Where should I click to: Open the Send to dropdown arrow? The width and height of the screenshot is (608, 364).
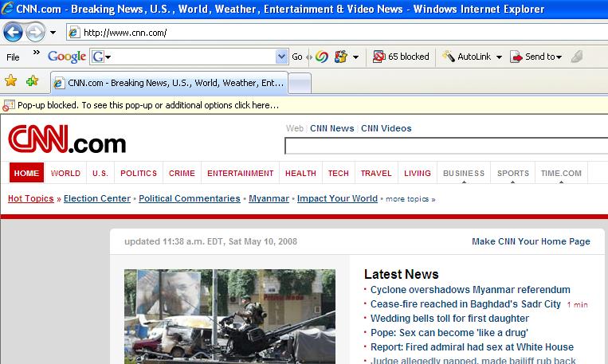[x=559, y=57]
